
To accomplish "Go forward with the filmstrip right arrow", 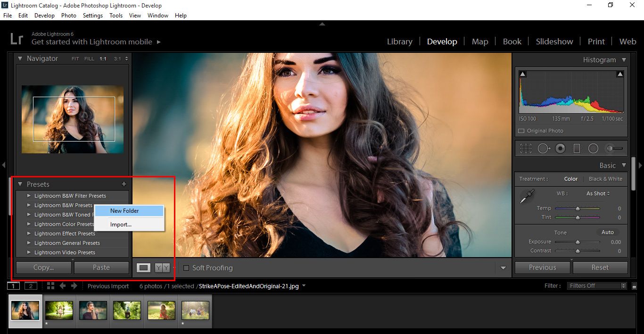I will coord(74,286).
